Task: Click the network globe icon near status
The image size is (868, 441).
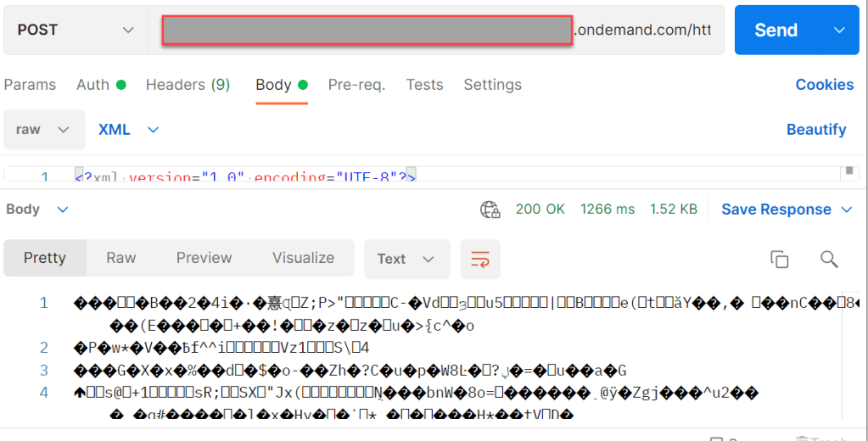Action: (x=490, y=209)
